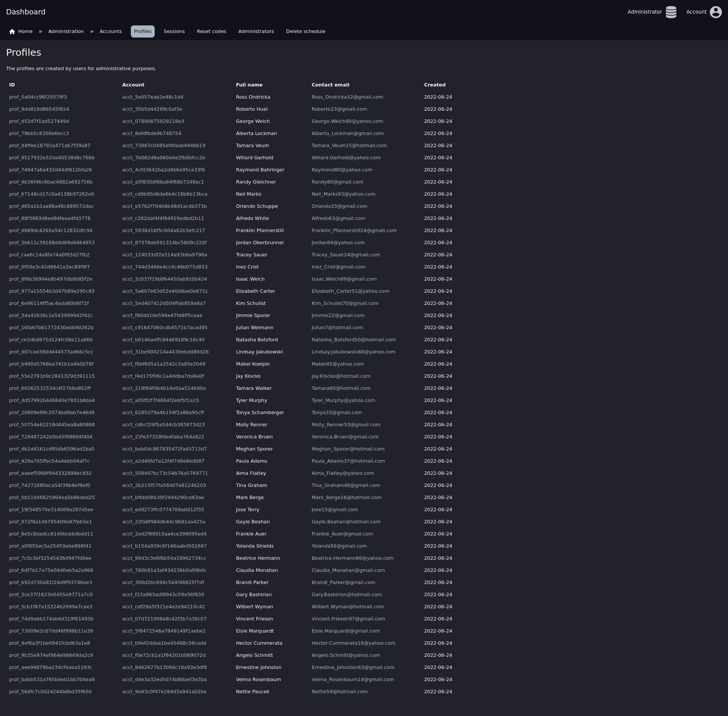Click email George.Welch80@yahoo.com

[x=347, y=121]
